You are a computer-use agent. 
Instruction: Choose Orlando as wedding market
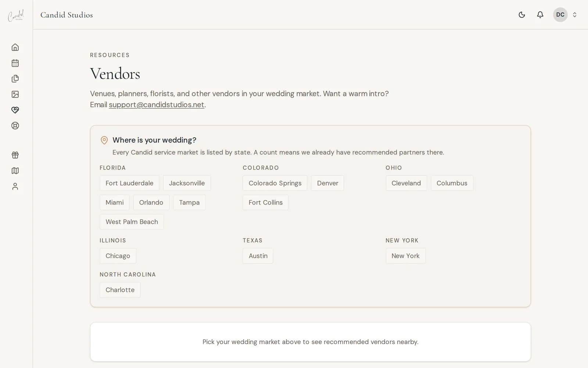(151, 202)
